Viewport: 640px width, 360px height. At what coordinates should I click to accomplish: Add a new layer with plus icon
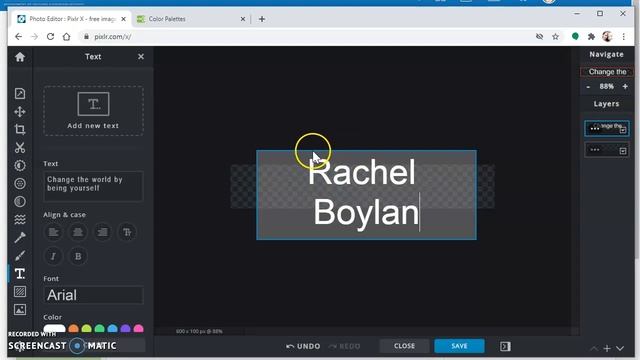click(x=607, y=348)
